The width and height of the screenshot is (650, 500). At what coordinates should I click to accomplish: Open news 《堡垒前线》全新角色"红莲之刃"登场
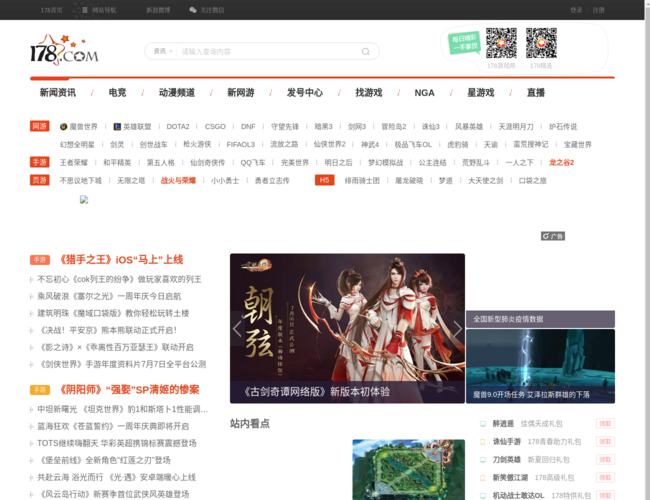click(x=104, y=460)
